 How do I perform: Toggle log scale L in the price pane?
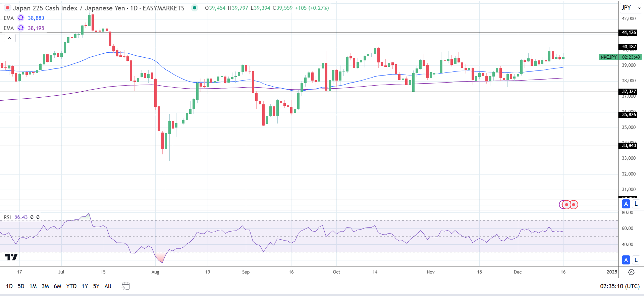[x=636, y=204]
